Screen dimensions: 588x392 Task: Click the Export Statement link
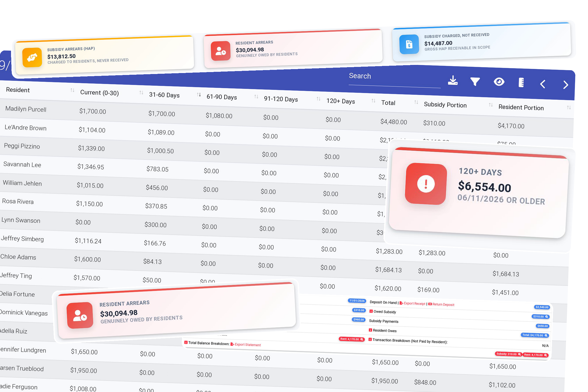(x=245, y=345)
